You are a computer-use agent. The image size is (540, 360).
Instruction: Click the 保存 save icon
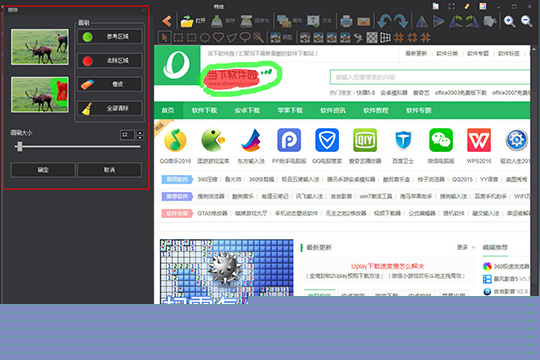(217, 21)
